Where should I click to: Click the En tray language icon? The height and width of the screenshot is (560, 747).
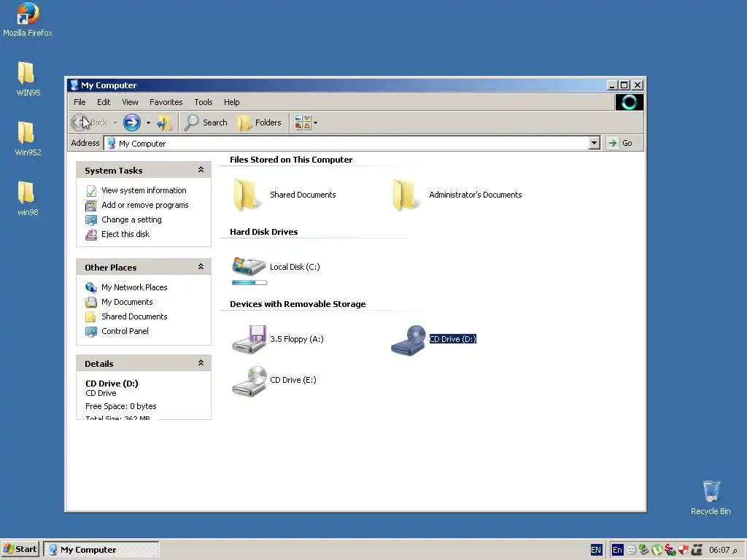[x=617, y=550]
